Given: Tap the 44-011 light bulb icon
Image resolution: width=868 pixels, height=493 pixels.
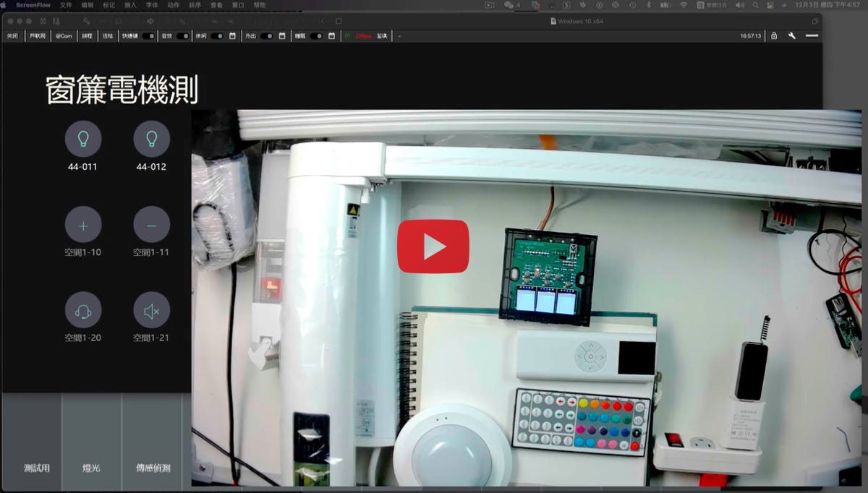Looking at the screenshot, I should coord(83,139).
